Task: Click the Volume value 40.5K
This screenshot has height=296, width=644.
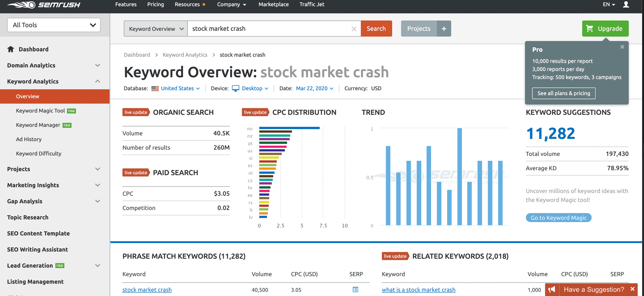Action: (x=221, y=133)
